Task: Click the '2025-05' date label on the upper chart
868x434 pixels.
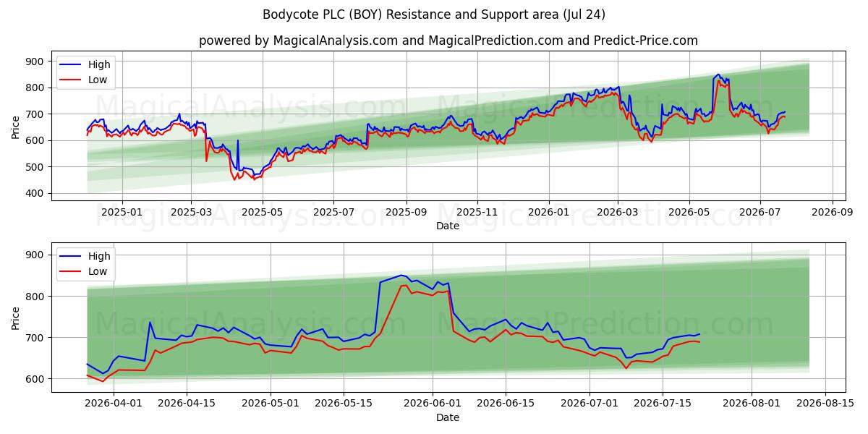Action: click(x=262, y=212)
